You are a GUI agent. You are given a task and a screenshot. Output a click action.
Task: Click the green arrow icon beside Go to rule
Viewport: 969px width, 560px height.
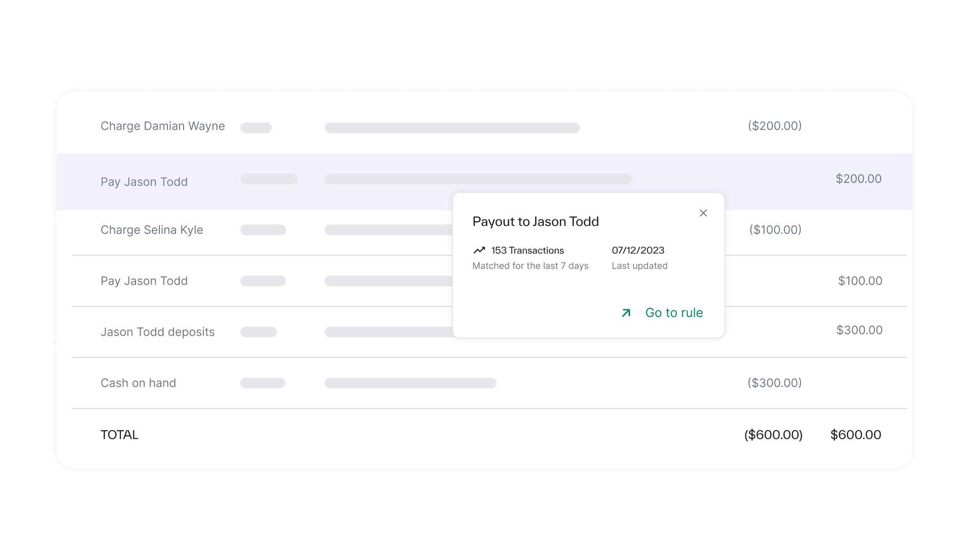pyautogui.click(x=626, y=313)
